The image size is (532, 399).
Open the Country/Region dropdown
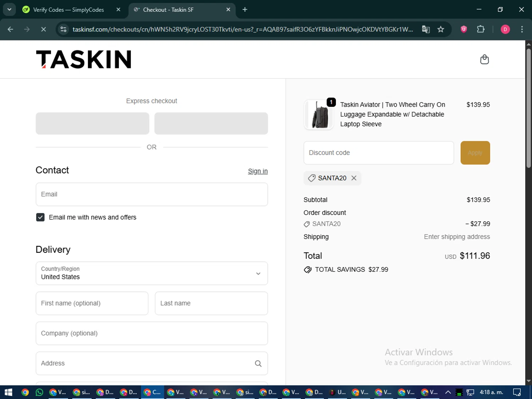coord(152,273)
